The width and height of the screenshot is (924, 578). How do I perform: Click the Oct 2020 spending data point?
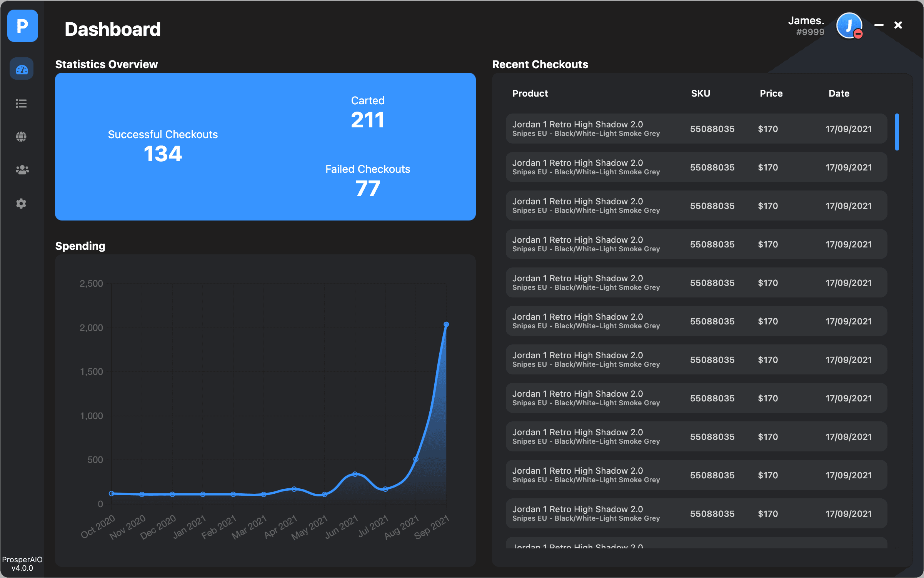[112, 493]
